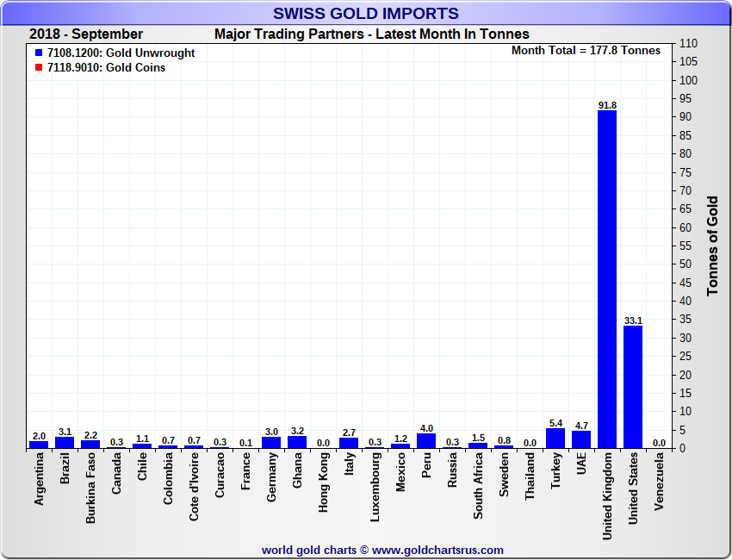
Task: Select the United States bar
Action: click(x=633, y=387)
